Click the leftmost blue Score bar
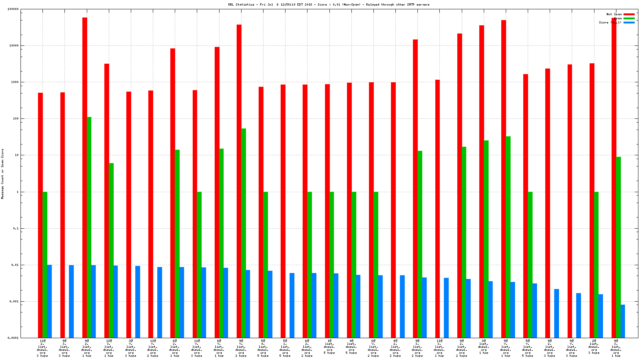Screen dimensions: 644x362 (49, 301)
